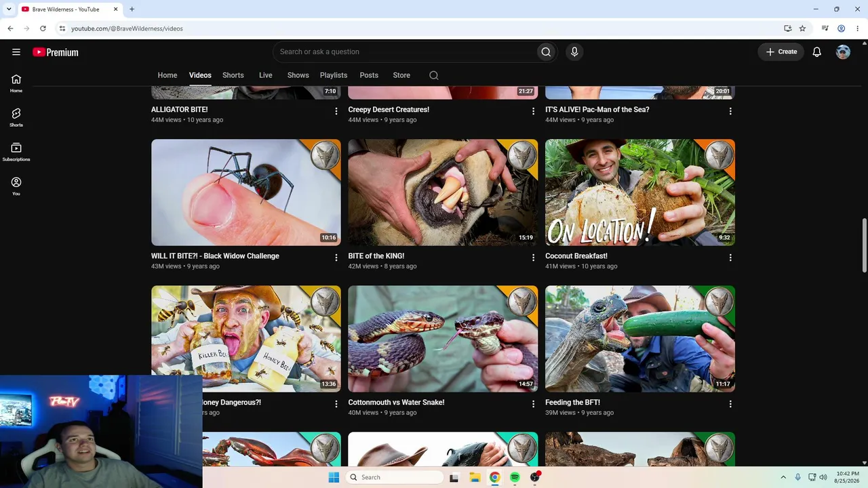Open Home in the left sidebar
868x488 pixels.
pos(16,83)
